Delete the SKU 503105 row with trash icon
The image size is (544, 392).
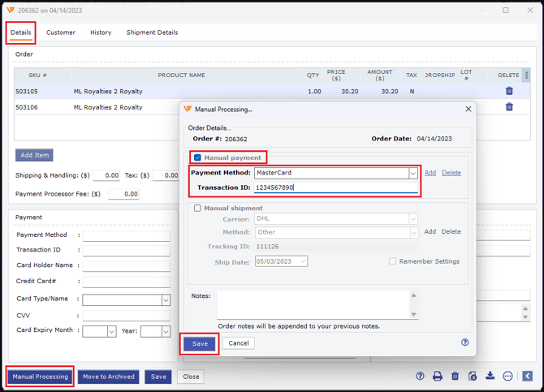click(x=509, y=91)
